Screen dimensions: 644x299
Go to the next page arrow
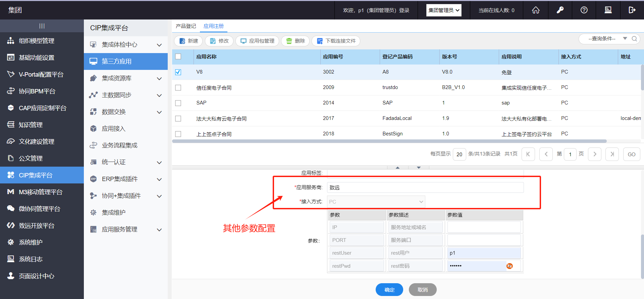point(595,154)
